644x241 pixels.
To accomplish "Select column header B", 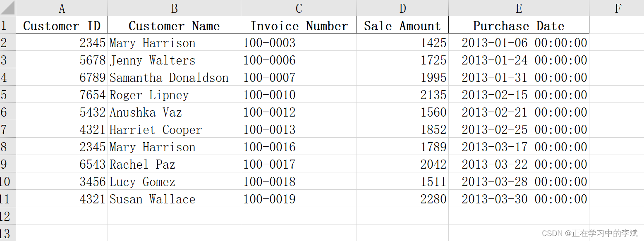I will (174, 8).
